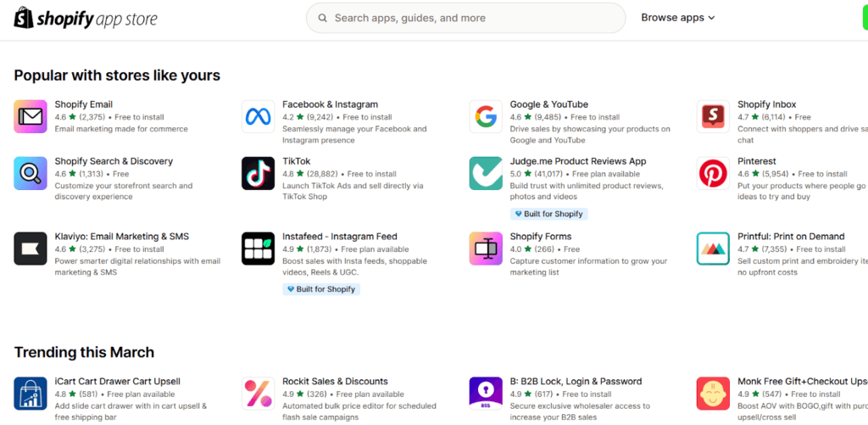The height and width of the screenshot is (425, 868).
Task: Open the Google & YouTube app icon
Action: [x=486, y=116]
